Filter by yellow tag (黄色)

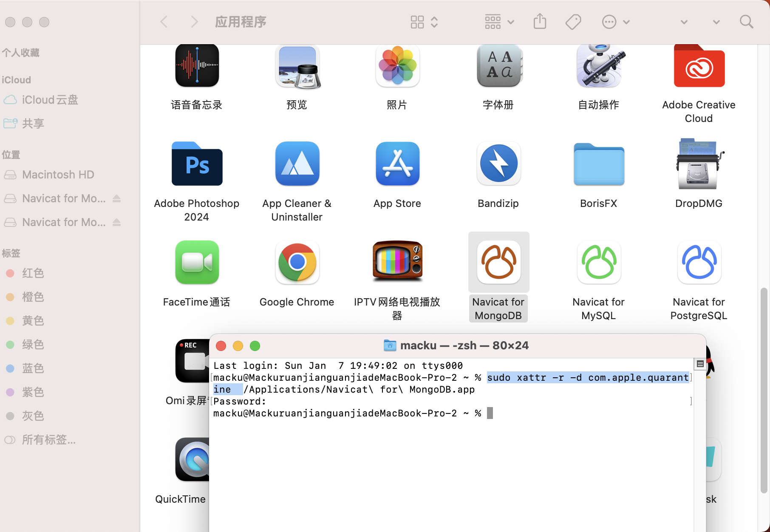tap(25, 321)
